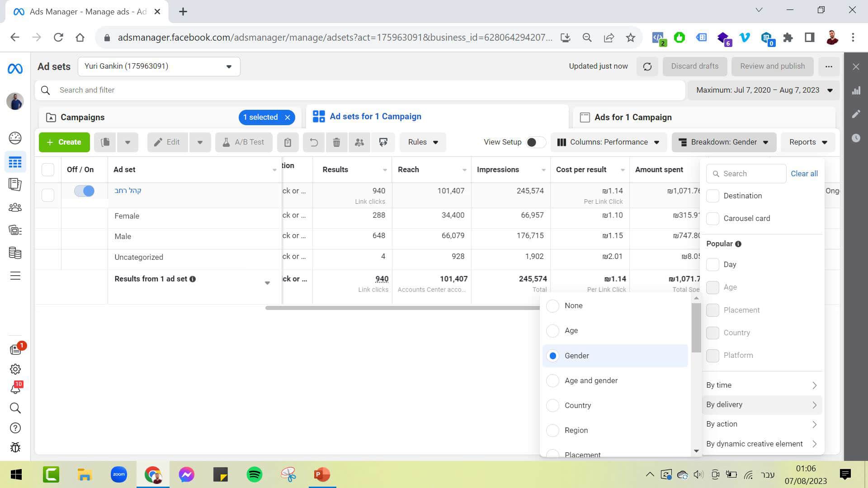Switch to the Ads for 1 Campaign tab
868x488 pixels.
632,117
